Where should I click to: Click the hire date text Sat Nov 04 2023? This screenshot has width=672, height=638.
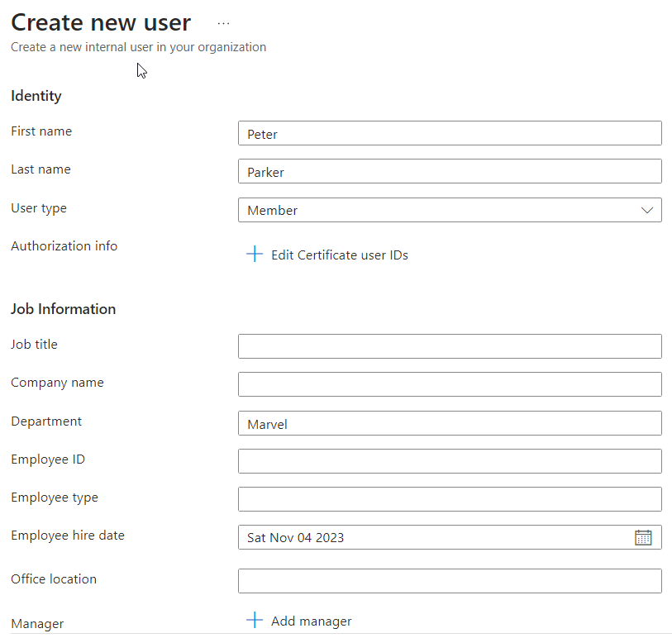(x=295, y=537)
